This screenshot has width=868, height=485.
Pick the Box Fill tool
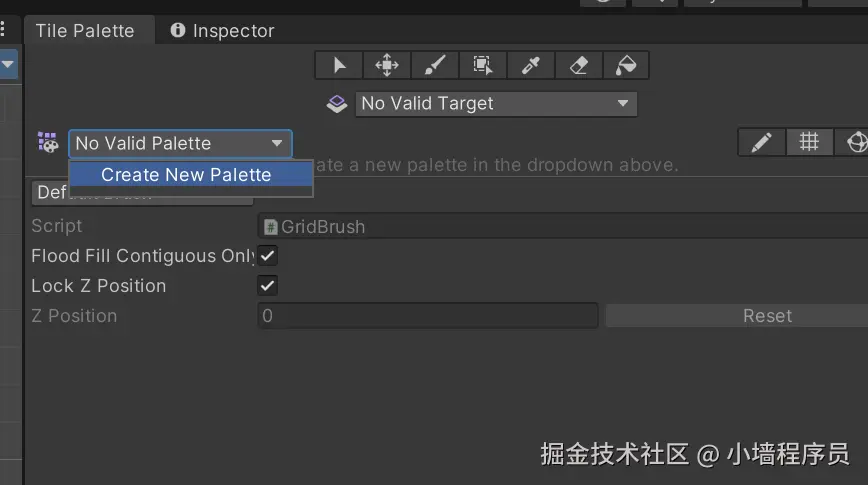pyautogui.click(x=483, y=66)
